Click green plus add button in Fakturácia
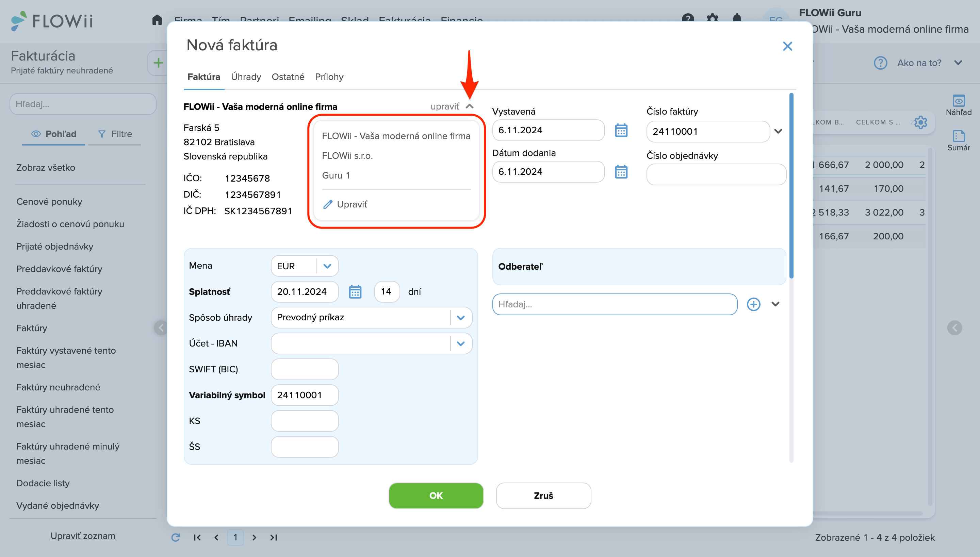The width and height of the screenshot is (980, 557). [158, 63]
